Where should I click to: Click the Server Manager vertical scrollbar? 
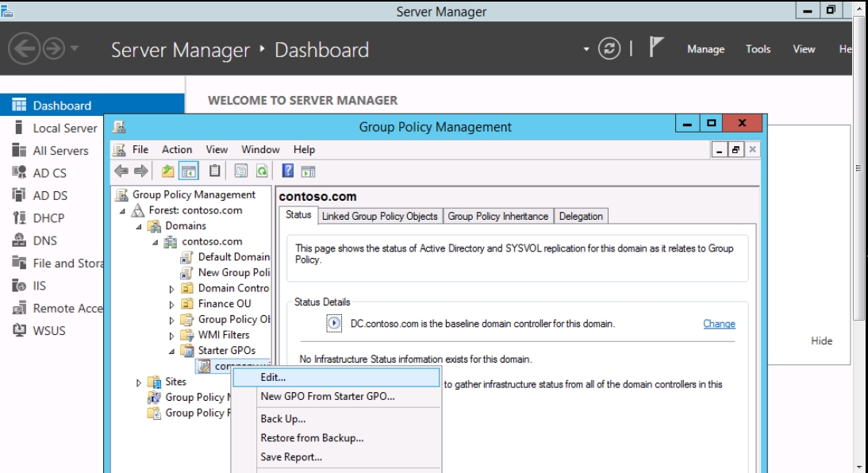tap(858, 166)
